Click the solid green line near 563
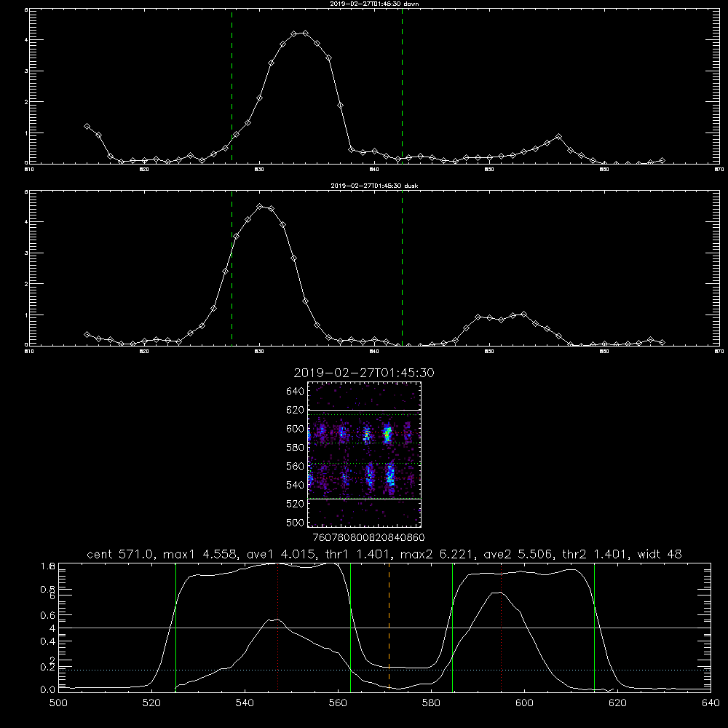728x728 pixels. [351, 627]
